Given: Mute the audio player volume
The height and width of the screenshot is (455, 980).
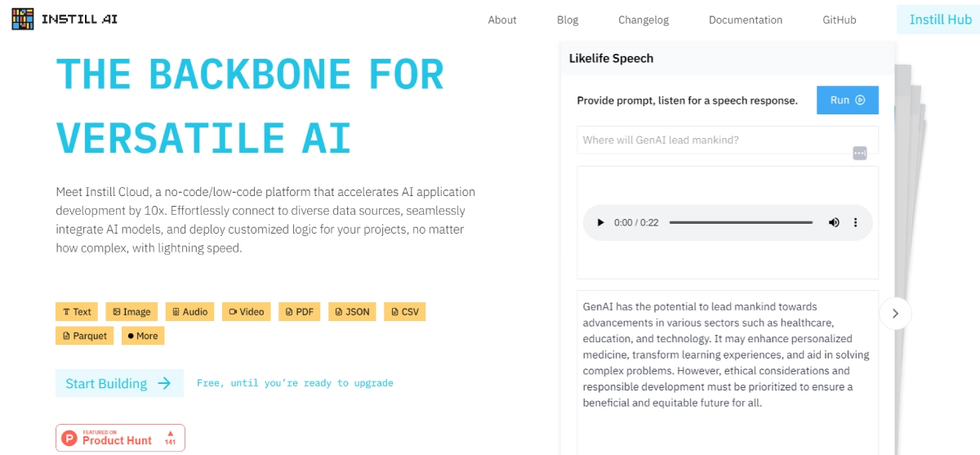Looking at the screenshot, I should tap(834, 222).
